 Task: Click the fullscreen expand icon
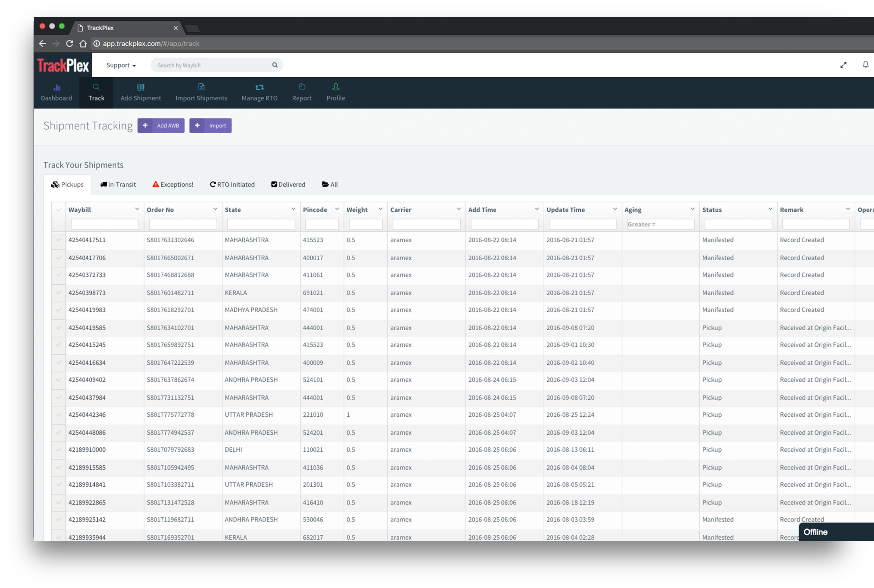coord(843,64)
